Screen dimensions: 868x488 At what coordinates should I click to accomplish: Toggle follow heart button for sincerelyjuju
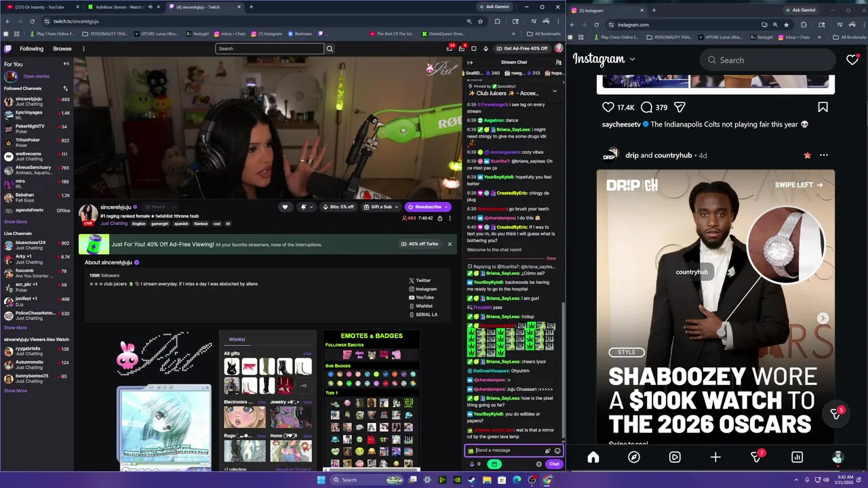pos(285,207)
